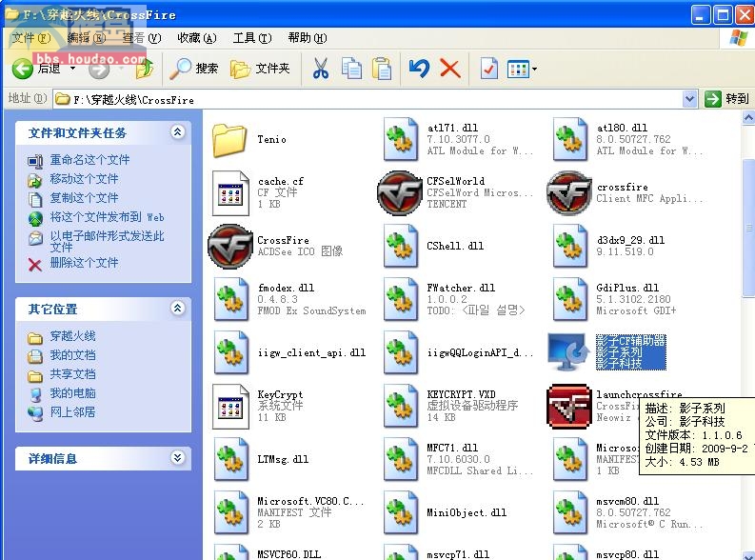Screen dimensions: 755x560
Task: Collapse the 其它位置 panel
Action: (178, 309)
